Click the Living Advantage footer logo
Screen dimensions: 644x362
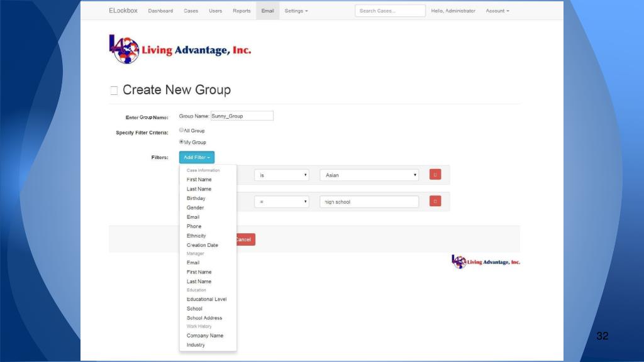click(x=486, y=262)
